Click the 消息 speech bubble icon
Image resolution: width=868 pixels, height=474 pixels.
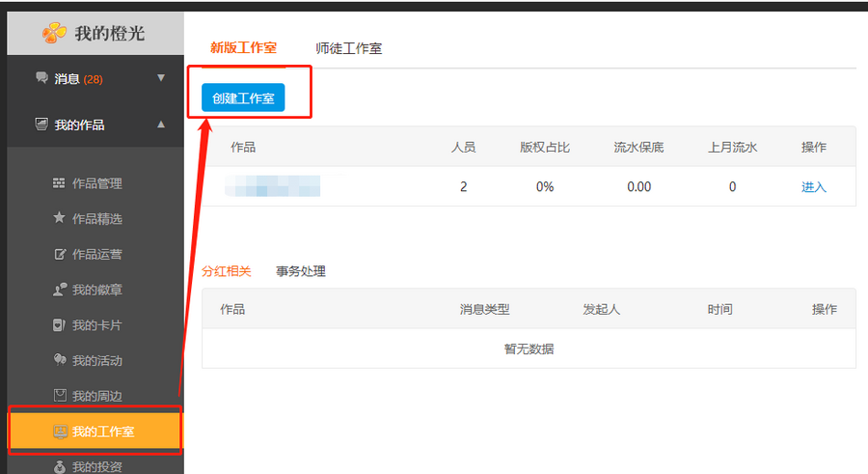tap(41, 78)
